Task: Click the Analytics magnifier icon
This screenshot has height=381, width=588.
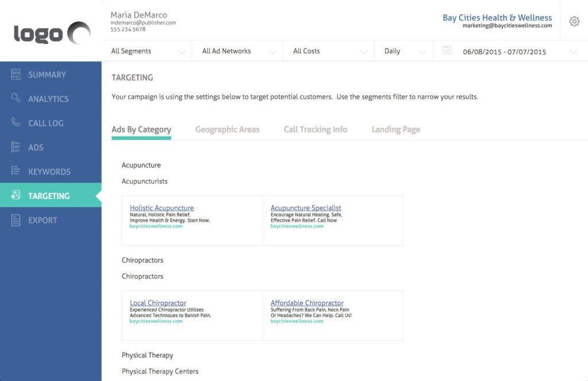Action: pyautogui.click(x=16, y=98)
